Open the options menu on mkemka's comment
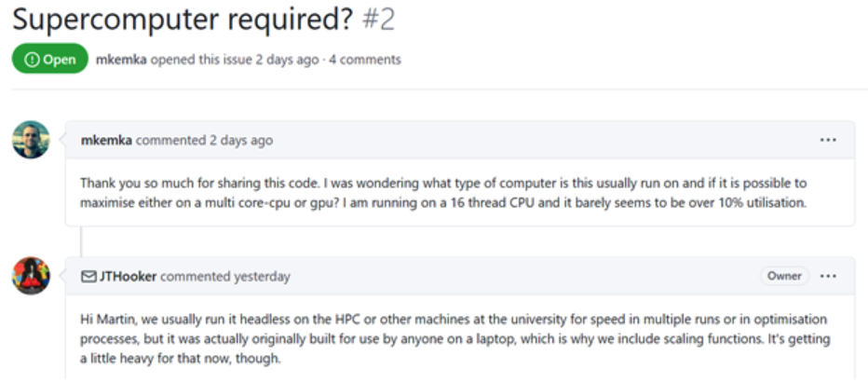Viewport: 868px width, 383px height. point(828,140)
